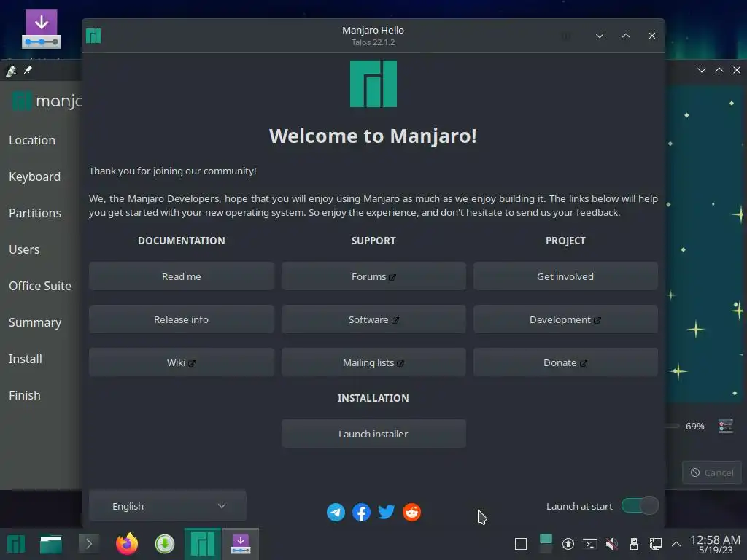Open the network connections tray icon
Screen dimensions: 747x560
pos(656,544)
